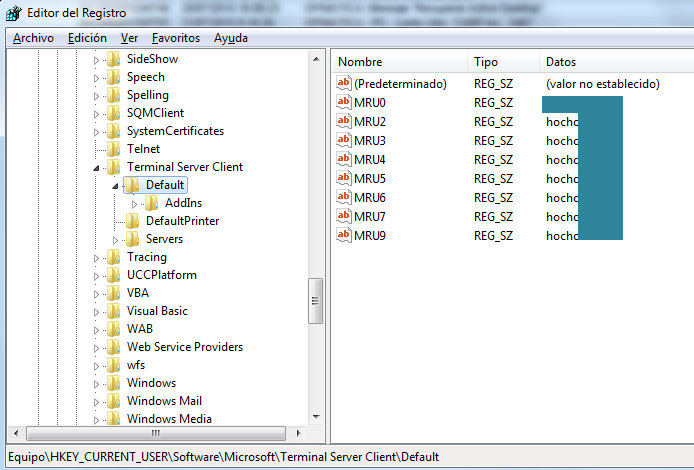The image size is (694, 470).
Task: Click the Servers folder icon
Action: pos(133,239)
